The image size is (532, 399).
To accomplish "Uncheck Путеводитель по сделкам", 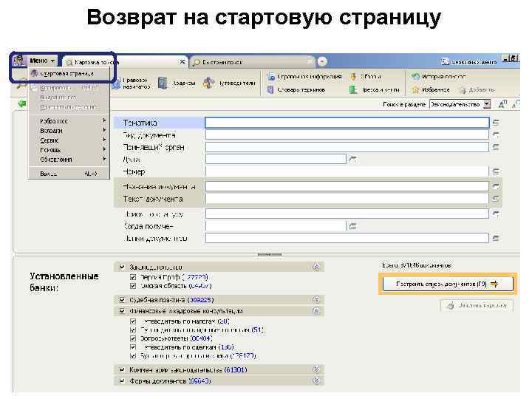I will click(133, 347).
